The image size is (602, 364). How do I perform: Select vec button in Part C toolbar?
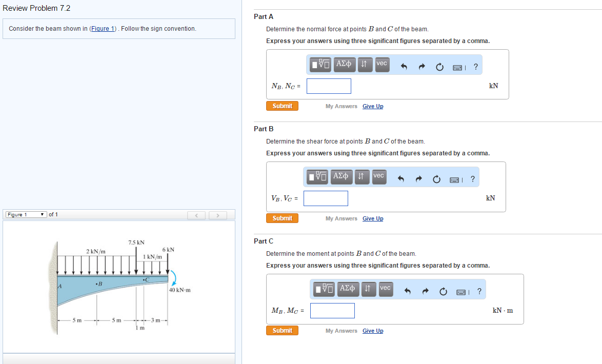click(x=386, y=289)
